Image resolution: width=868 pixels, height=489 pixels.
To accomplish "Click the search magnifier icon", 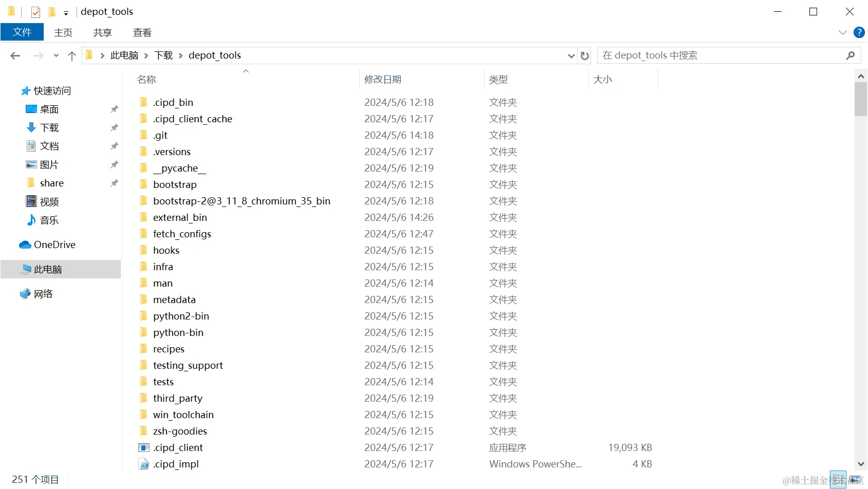I will [851, 55].
